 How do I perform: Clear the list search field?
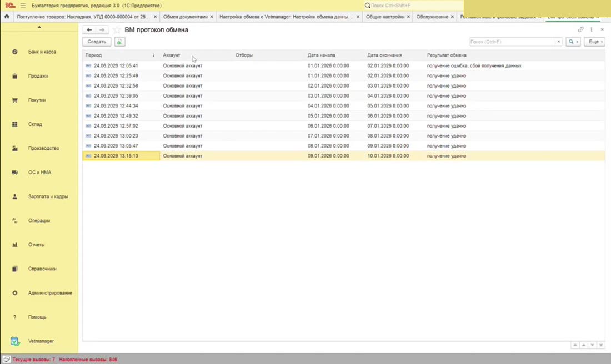[558, 42]
